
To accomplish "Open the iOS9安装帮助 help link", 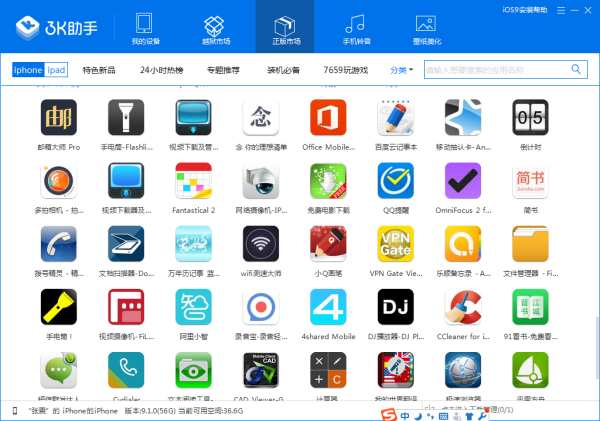I will [x=524, y=10].
